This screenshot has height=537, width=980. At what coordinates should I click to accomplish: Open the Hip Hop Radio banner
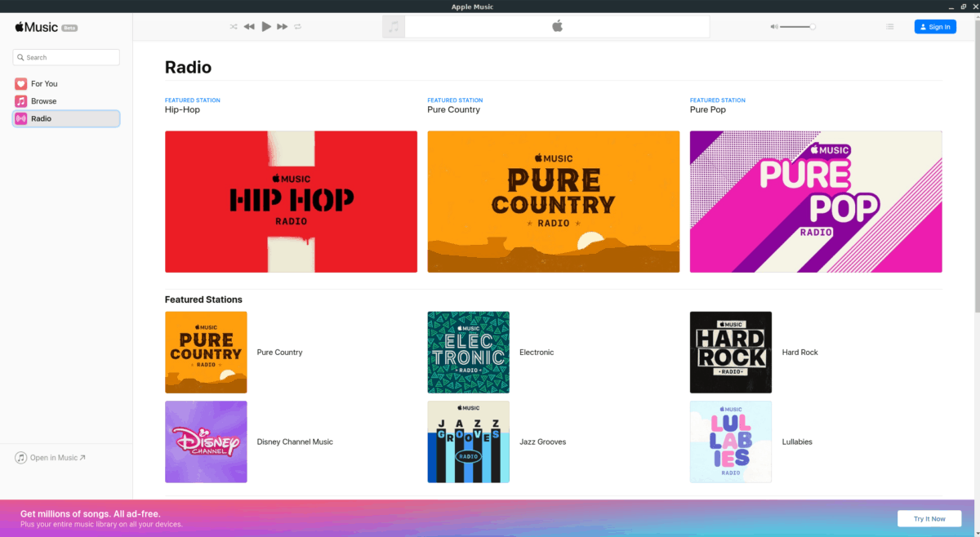click(291, 202)
